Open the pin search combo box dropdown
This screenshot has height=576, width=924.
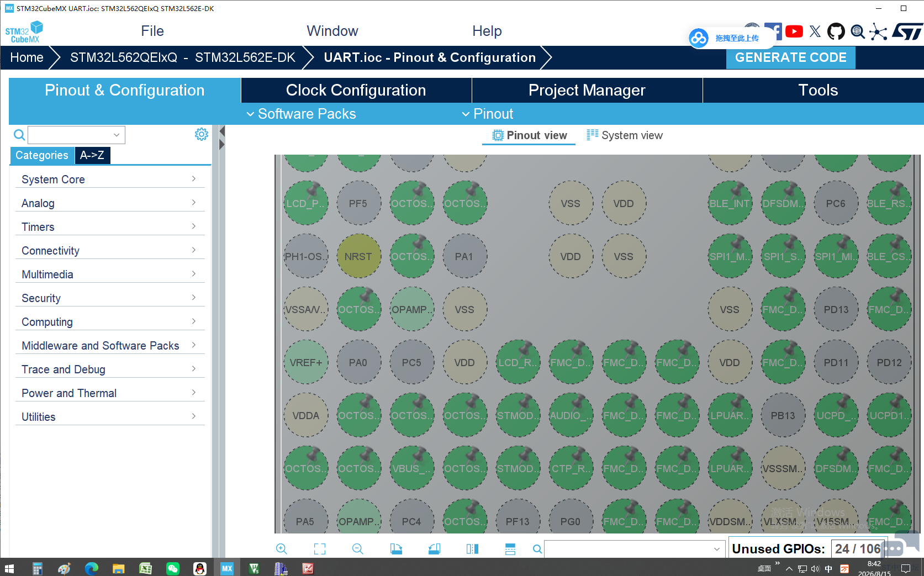click(x=717, y=549)
